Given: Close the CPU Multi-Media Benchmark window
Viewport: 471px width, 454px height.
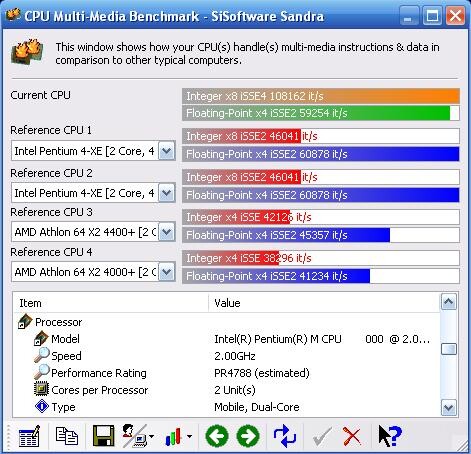Looking at the screenshot, I should tap(455, 16).
